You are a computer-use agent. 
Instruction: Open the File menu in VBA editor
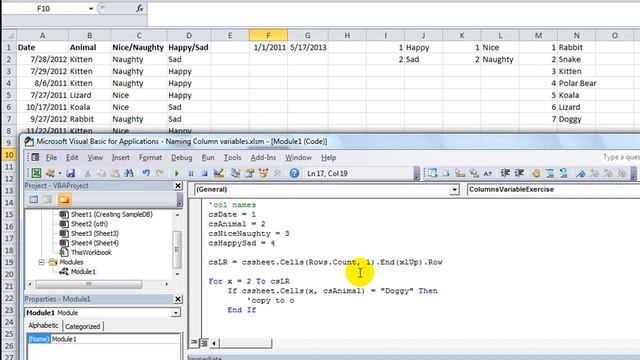click(51, 158)
